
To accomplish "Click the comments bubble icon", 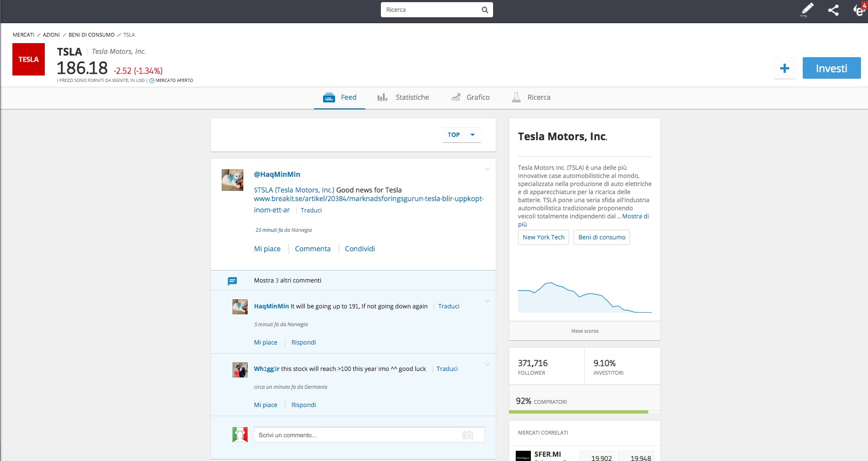I will click(x=233, y=281).
